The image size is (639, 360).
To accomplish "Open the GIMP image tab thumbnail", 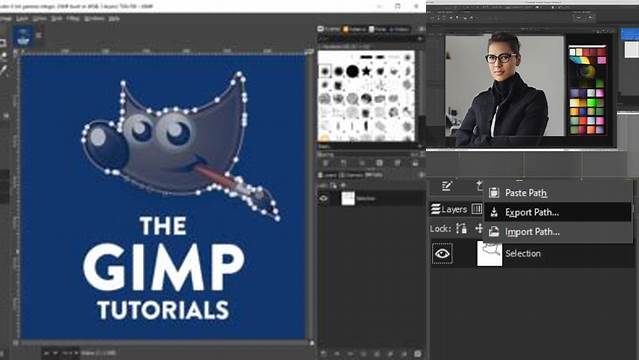I will pos(23,37).
